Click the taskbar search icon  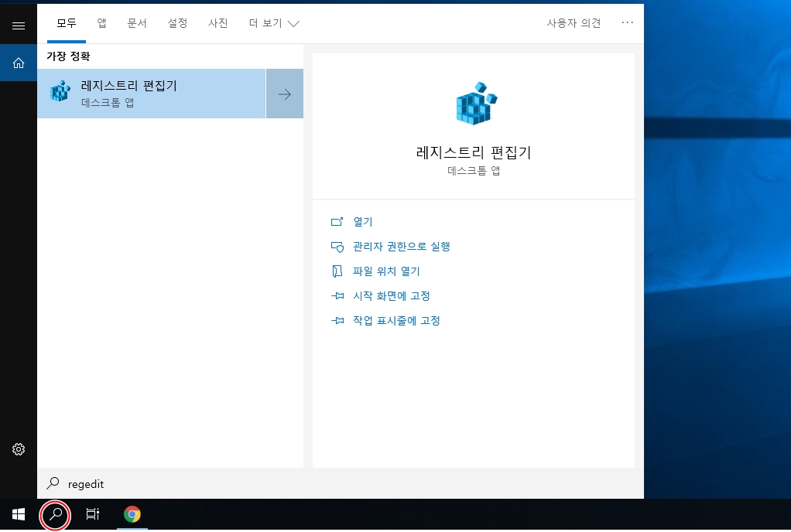click(56, 514)
